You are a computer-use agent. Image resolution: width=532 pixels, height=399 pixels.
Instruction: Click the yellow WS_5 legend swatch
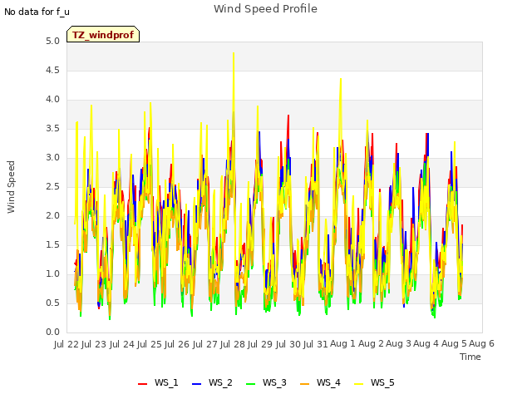(358, 383)
